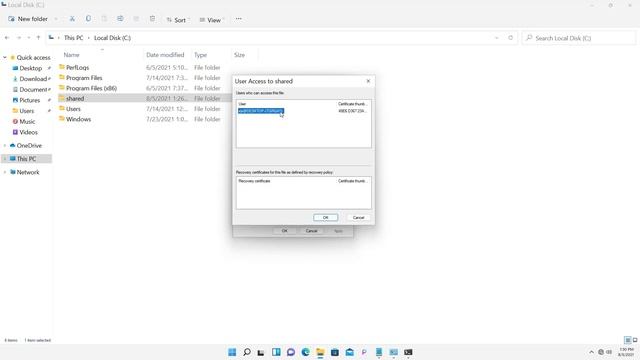Expand the OneDrive tree node
Screen dimensions: 640x360
tap(5, 146)
